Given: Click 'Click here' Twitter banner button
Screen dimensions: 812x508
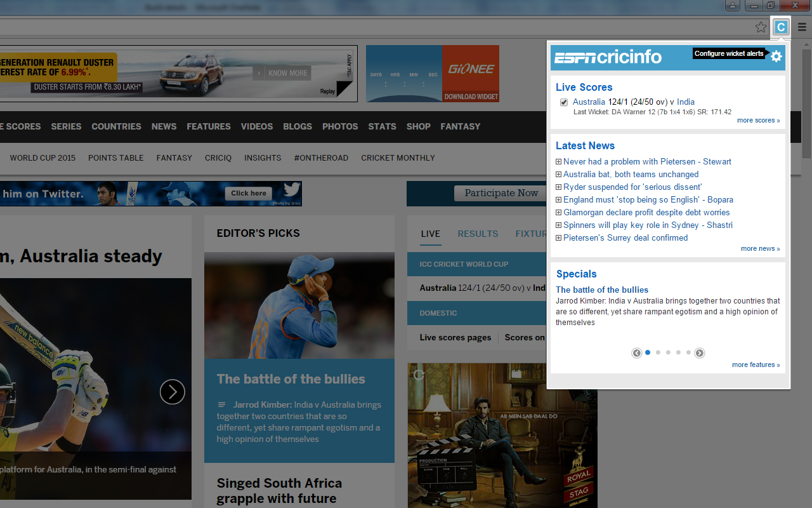Looking at the screenshot, I should click(249, 194).
